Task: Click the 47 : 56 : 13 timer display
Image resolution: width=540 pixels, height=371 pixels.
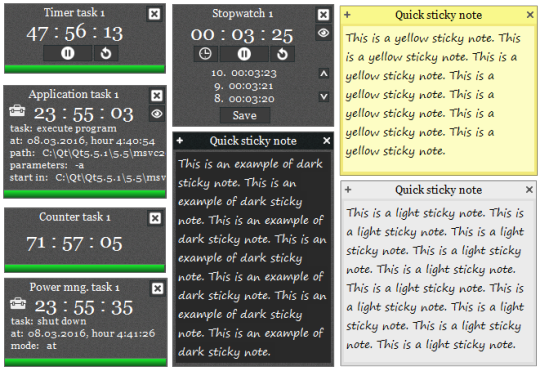Action: tap(75, 33)
